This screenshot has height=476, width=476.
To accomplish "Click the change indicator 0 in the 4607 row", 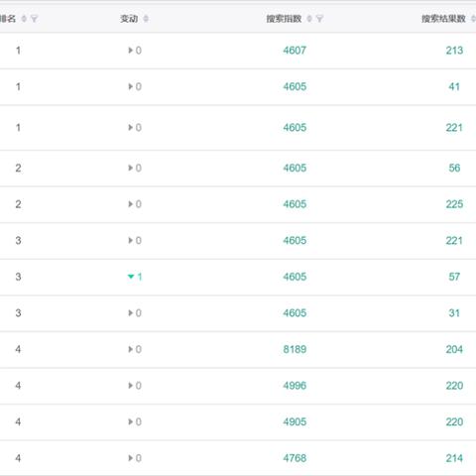I will point(135,51).
